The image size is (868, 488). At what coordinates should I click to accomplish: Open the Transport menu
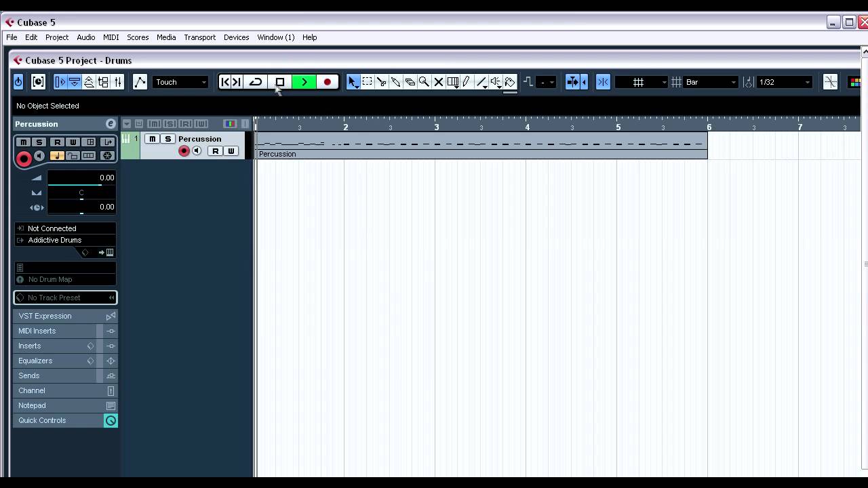[200, 37]
